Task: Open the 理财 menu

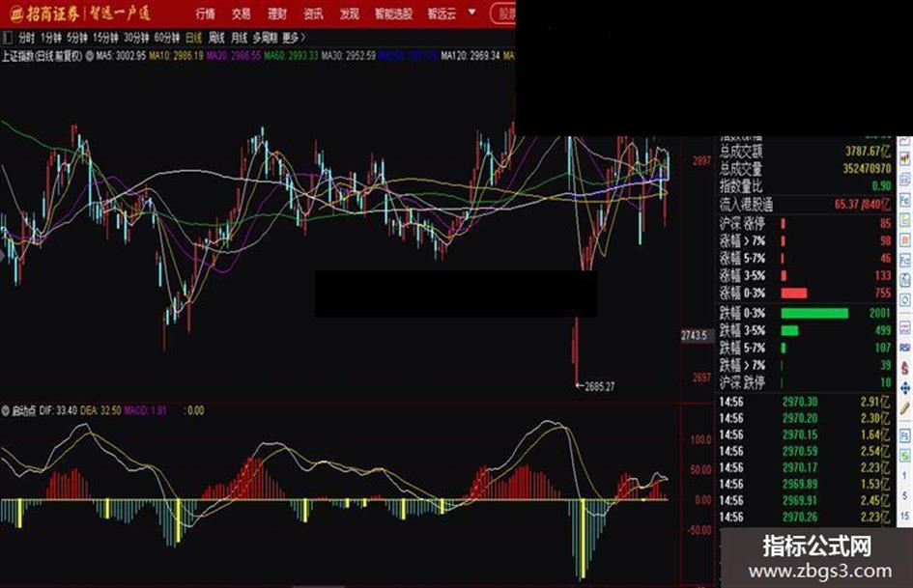Action: (277, 14)
